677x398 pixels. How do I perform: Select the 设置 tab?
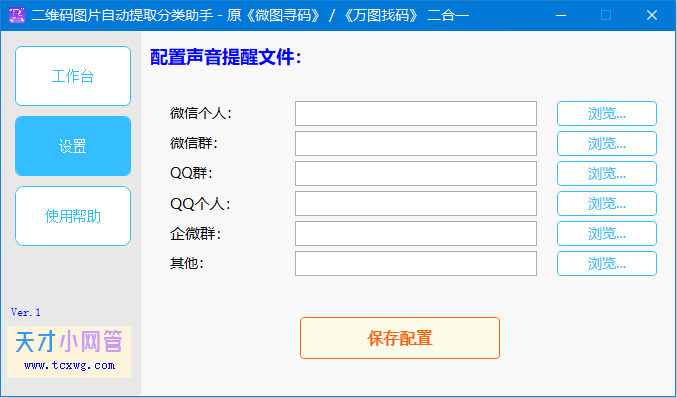coord(73,146)
